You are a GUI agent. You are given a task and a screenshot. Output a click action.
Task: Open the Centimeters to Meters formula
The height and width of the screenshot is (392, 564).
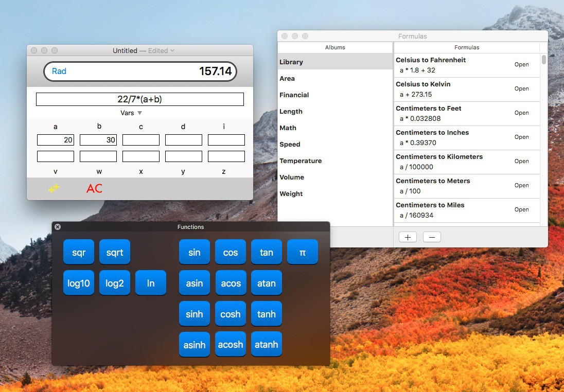(521, 185)
